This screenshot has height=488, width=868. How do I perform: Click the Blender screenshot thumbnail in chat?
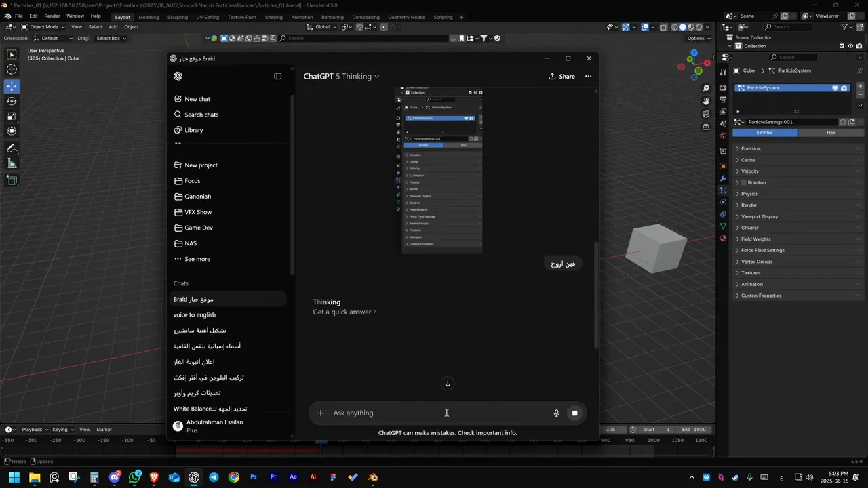click(x=439, y=171)
